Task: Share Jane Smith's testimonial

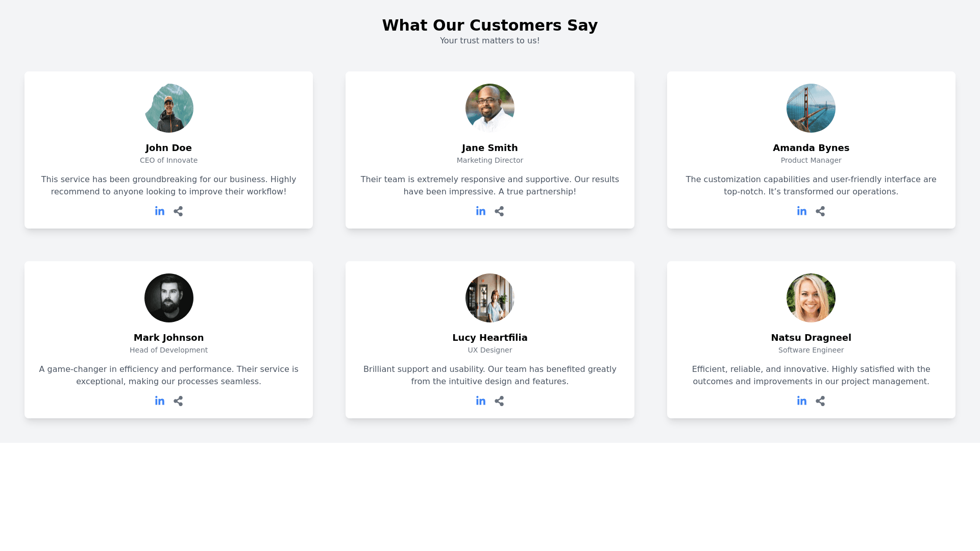Action: tap(499, 211)
